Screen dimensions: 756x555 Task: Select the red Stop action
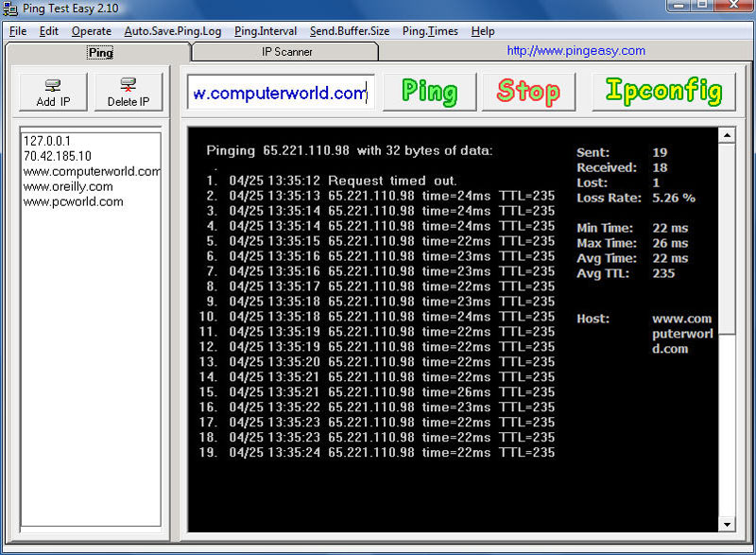(528, 91)
